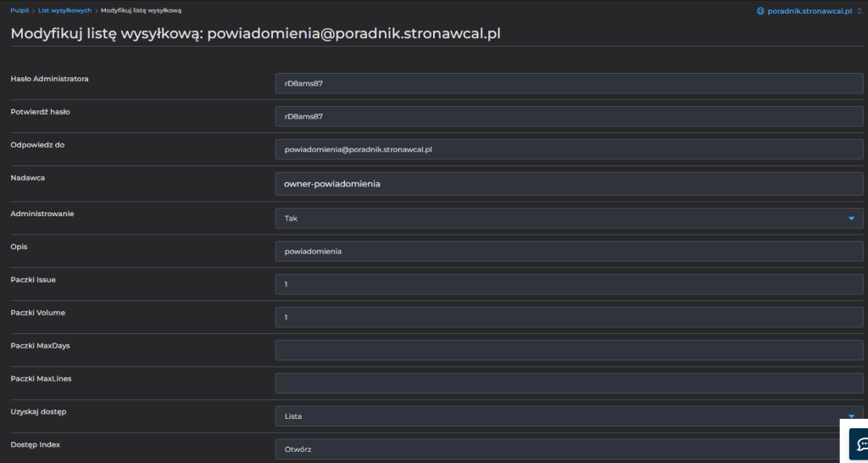Viewport: 868px width, 463px height.
Task: Click the Modyfikuj listę wysyłkową page heading
Action: click(x=256, y=33)
